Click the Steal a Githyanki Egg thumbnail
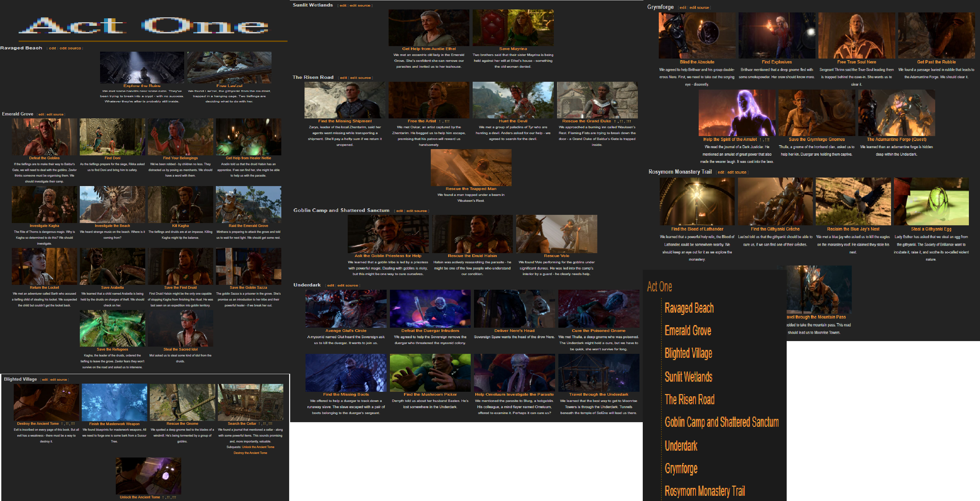 coord(931,201)
